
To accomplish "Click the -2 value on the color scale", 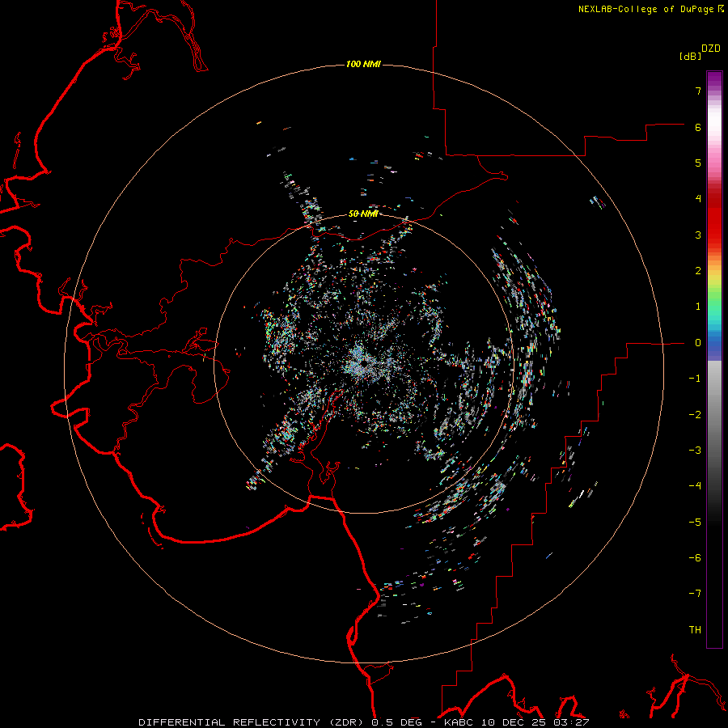I will 695,415.
